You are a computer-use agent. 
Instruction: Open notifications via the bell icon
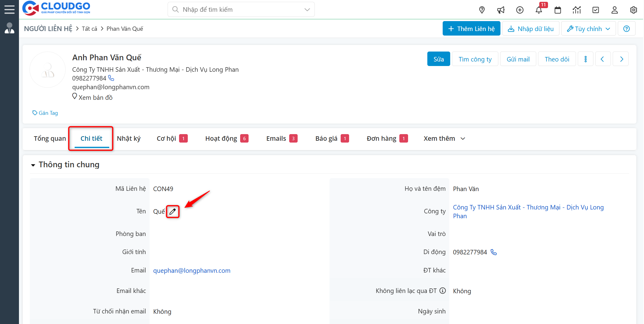point(539,10)
